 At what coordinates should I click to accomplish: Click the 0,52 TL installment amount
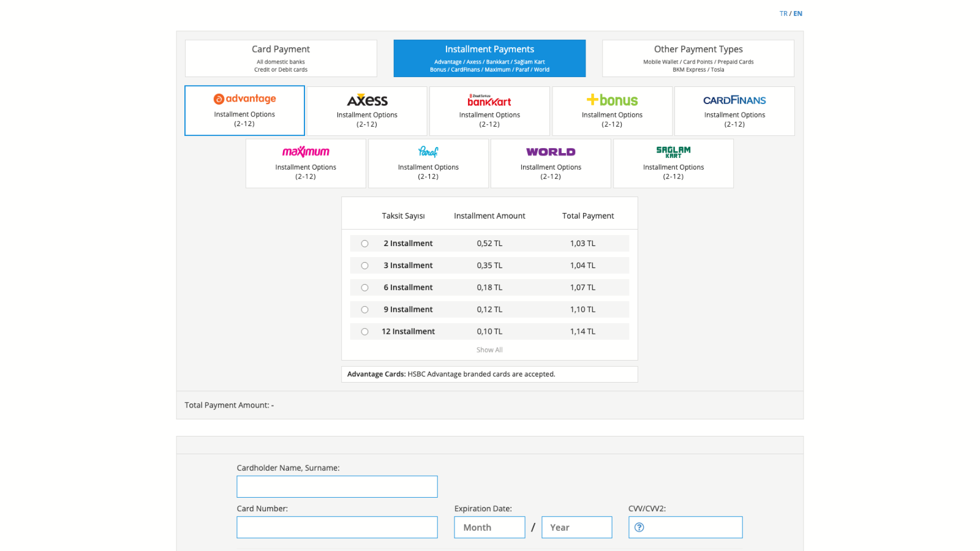pos(489,244)
